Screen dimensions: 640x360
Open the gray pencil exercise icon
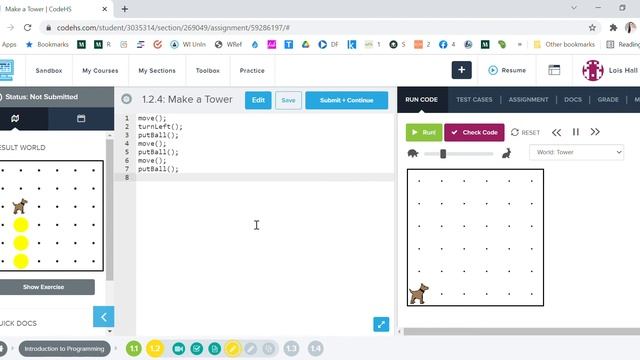(x=251, y=349)
